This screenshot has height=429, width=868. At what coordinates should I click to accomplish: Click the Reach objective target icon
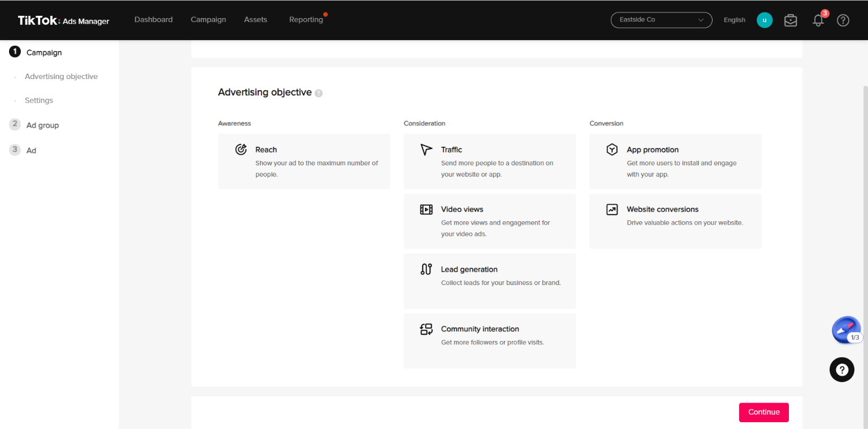[x=241, y=150]
